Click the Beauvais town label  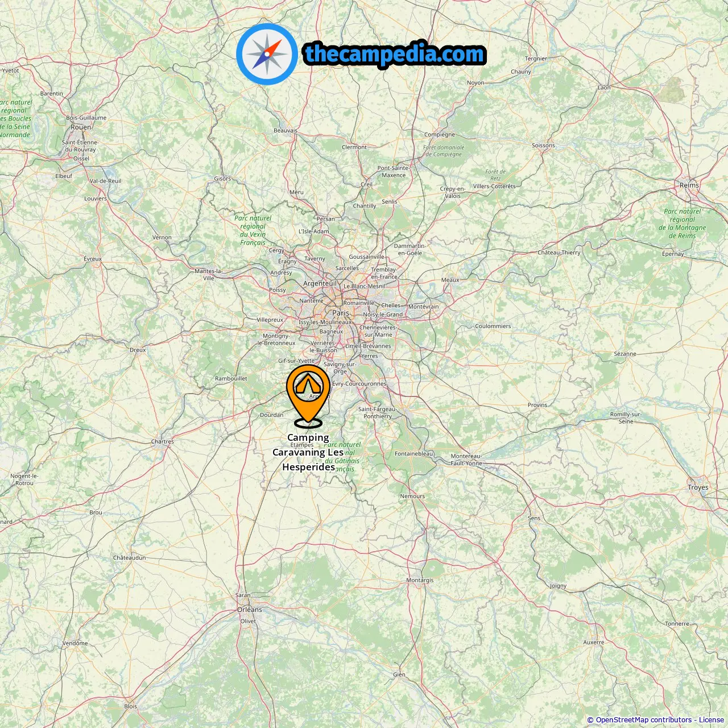coord(286,130)
